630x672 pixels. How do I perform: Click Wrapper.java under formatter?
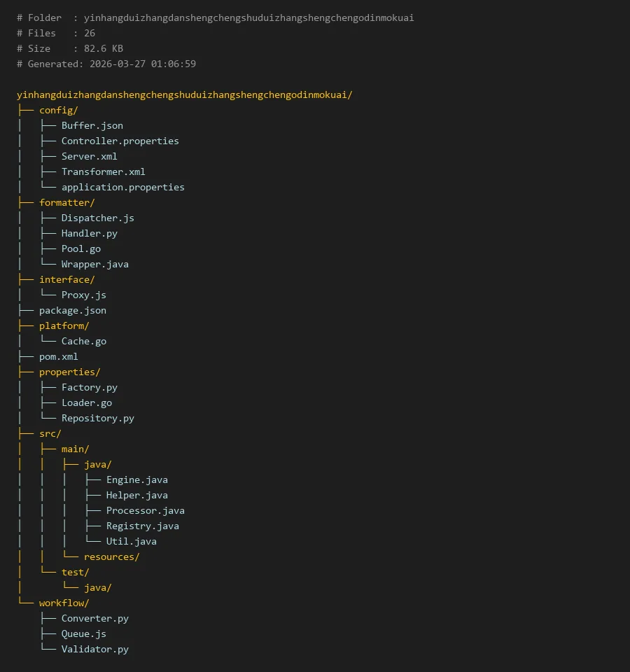[x=94, y=264]
